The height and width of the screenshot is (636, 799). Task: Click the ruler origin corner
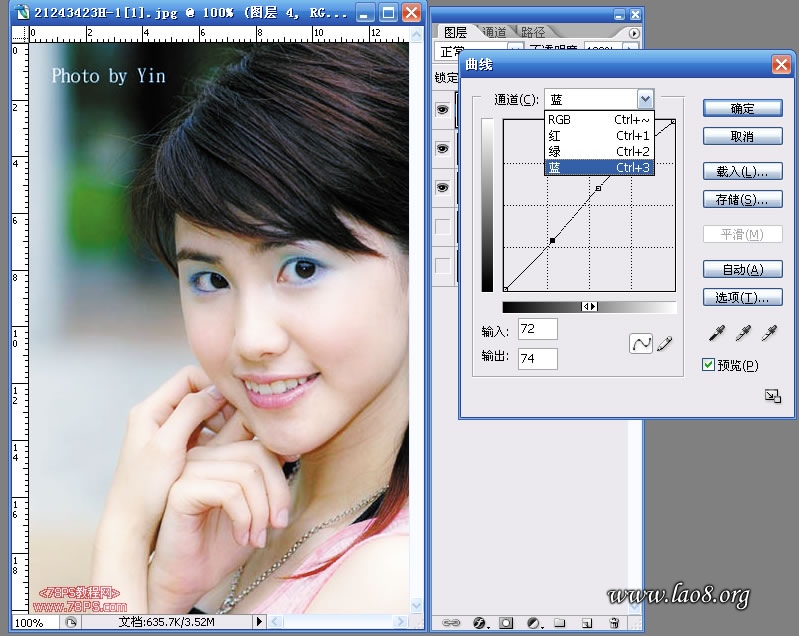[20, 34]
